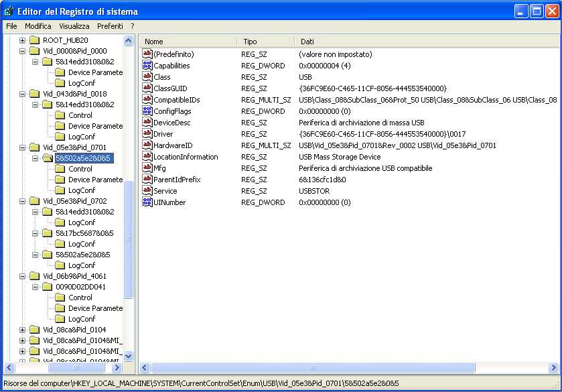Open the Modifica menu
562x392 pixels.
[x=38, y=26]
